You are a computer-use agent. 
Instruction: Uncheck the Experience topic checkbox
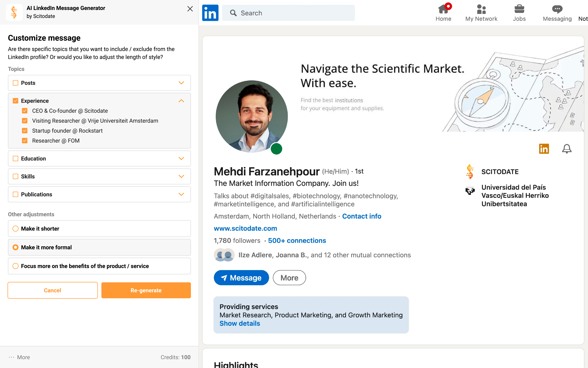(x=16, y=101)
